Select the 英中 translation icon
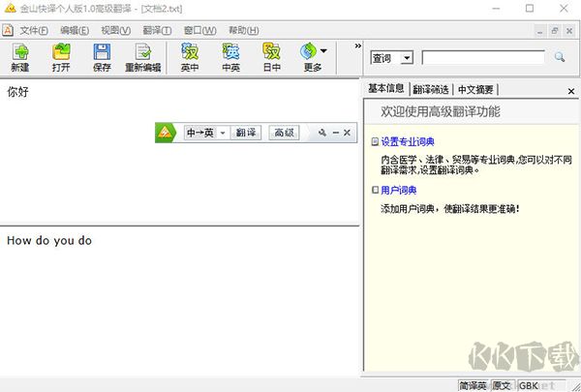Image resolution: width=581 pixels, height=392 pixels. tap(191, 52)
